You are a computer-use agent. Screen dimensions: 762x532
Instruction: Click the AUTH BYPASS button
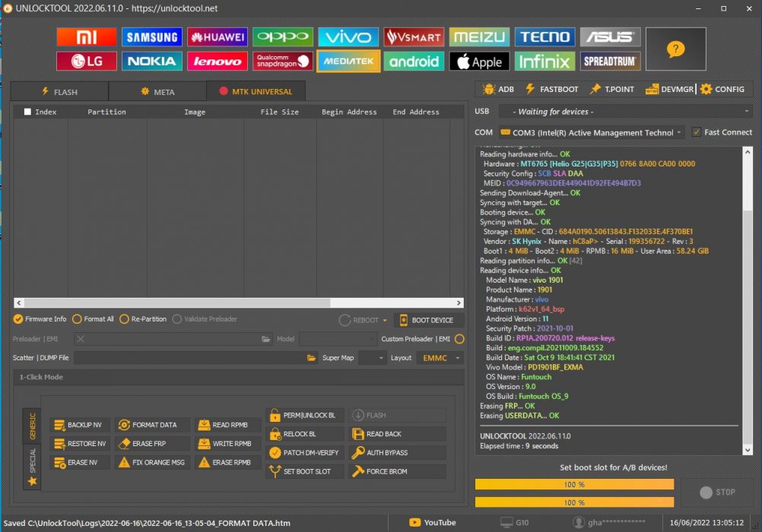(x=397, y=453)
